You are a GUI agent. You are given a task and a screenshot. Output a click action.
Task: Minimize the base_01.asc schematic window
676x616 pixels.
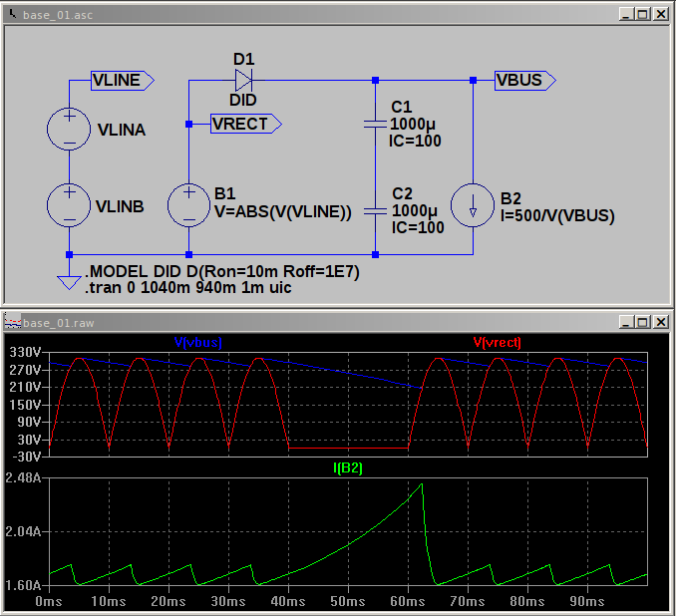(626, 14)
